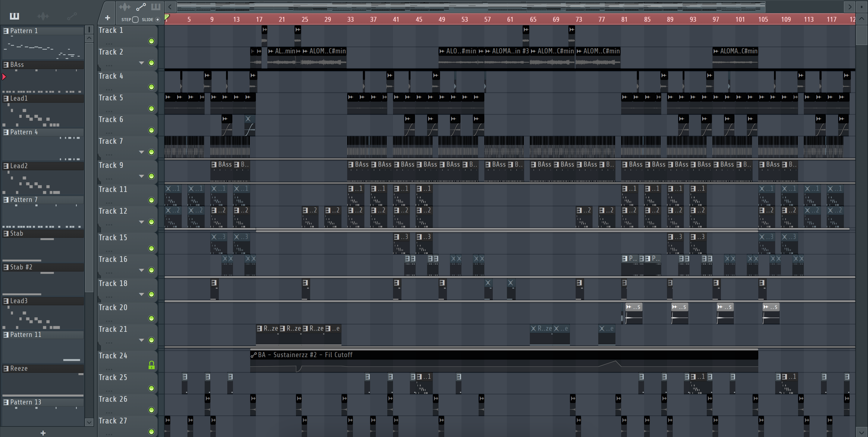Image resolution: width=868 pixels, height=437 pixels.
Task: Click the BAss pattern icon in picker
Action: click(6, 65)
